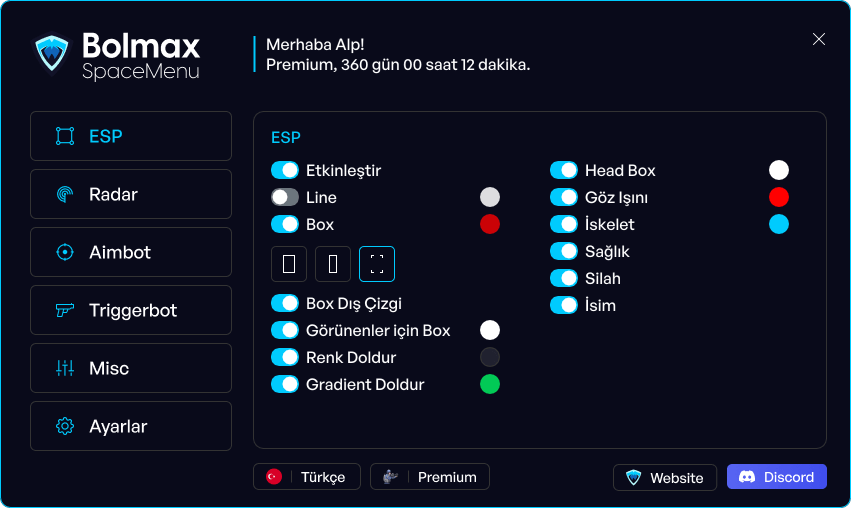Switch to the Misc tab
The width and height of the screenshot is (851, 508).
click(131, 368)
